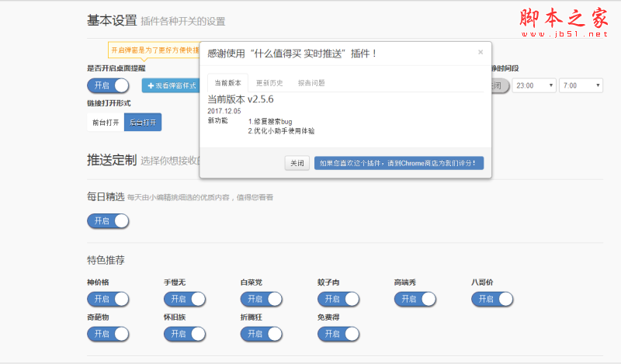Image resolution: width=621 pixels, height=364 pixels.
Task: Select the 前台打开 link option
Action: point(106,122)
